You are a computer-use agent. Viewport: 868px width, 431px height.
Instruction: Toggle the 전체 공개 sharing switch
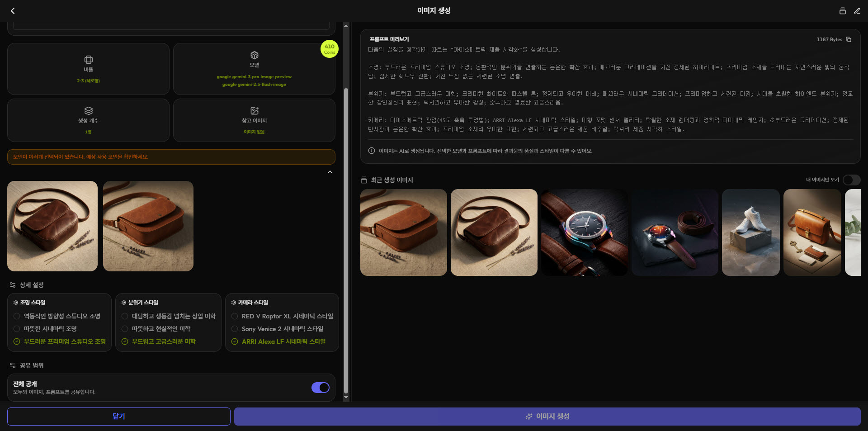tap(320, 388)
